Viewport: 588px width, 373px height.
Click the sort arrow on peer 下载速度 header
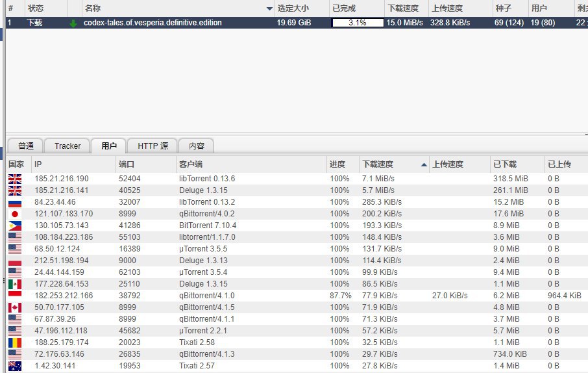[x=424, y=164]
